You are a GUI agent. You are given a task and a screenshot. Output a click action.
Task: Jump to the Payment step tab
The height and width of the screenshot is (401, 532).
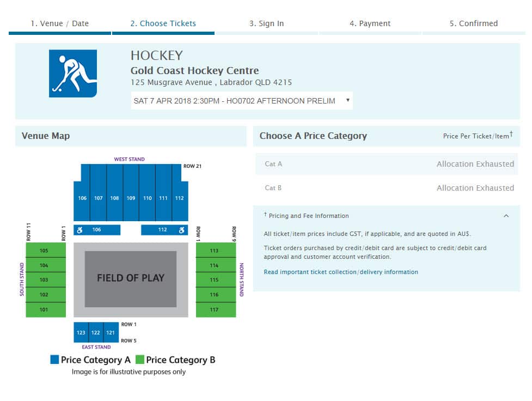point(370,23)
